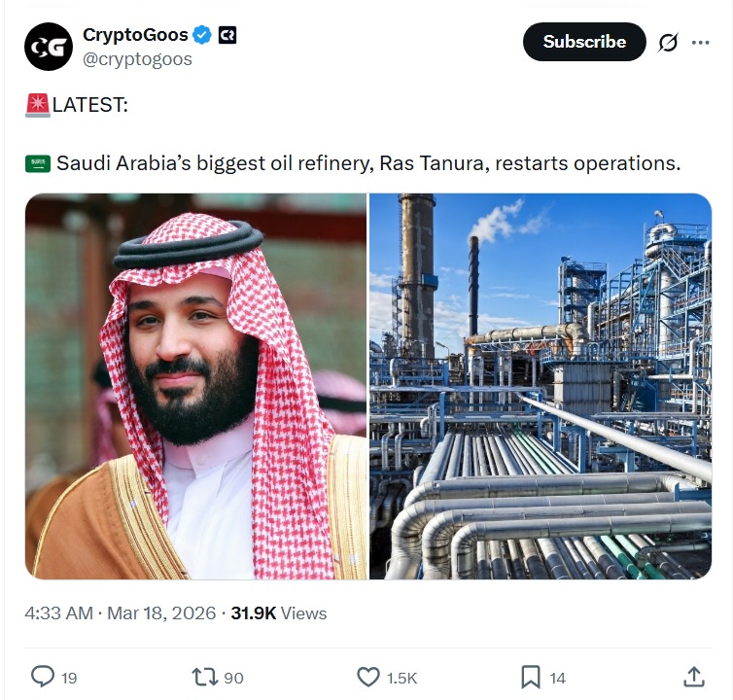Viewport: 733px width, 700px height.
Task: Open the right refinery pipes photo
Action: click(x=541, y=386)
